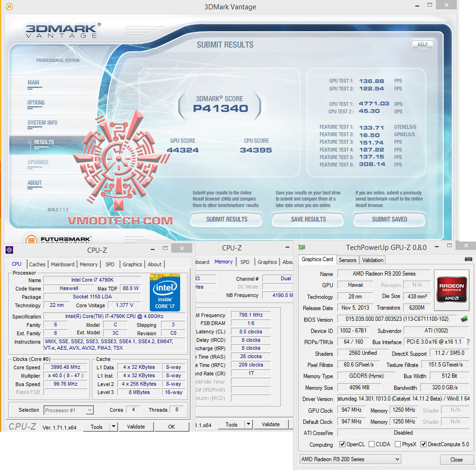Click Core Speed value 3990.48 MHz
Image resolution: width=476 pixels, height=470 pixels.
(66, 367)
